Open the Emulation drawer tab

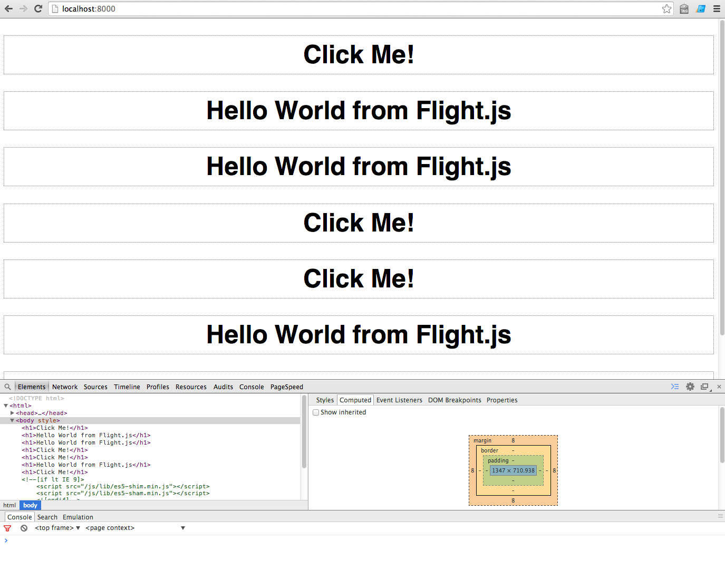tap(78, 517)
